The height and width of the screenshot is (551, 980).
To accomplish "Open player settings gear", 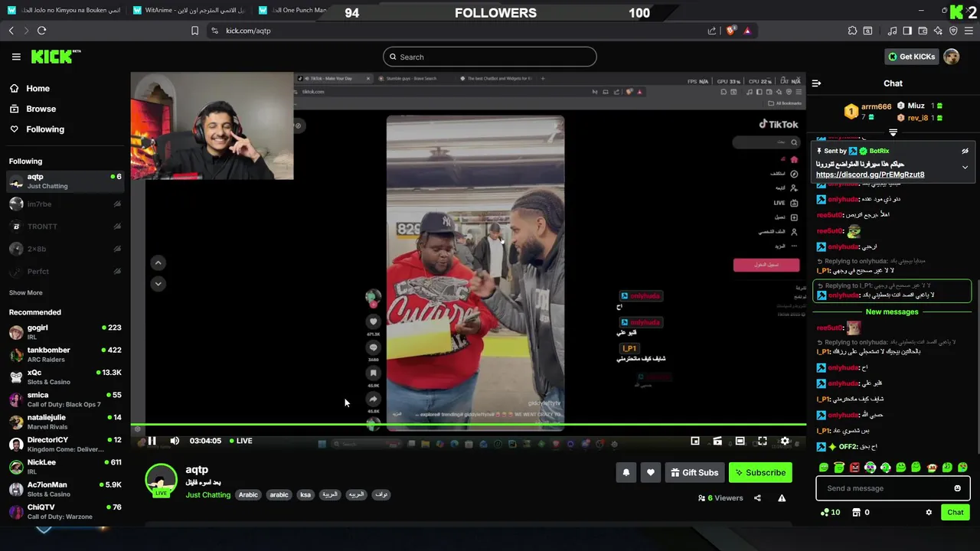I will tap(785, 441).
